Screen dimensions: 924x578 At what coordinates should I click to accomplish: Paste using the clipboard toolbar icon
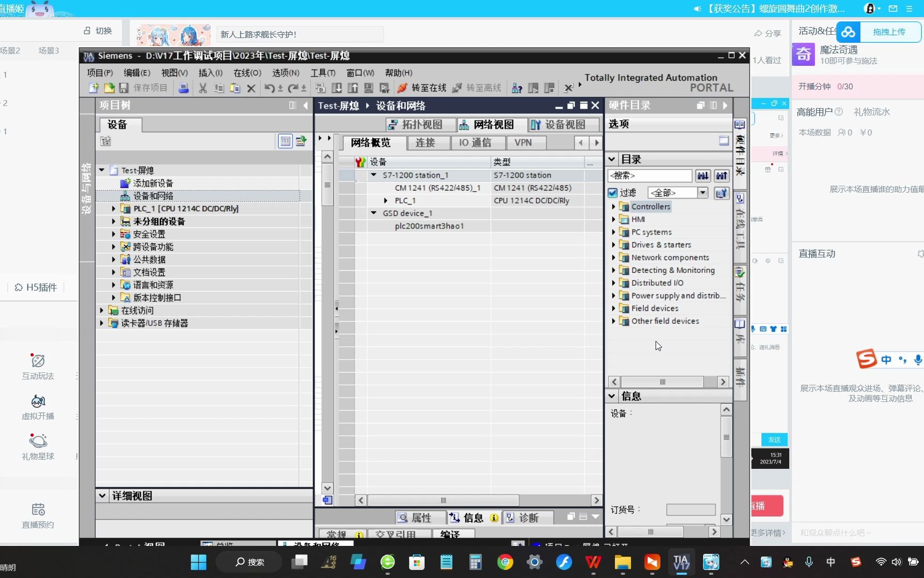pos(235,88)
